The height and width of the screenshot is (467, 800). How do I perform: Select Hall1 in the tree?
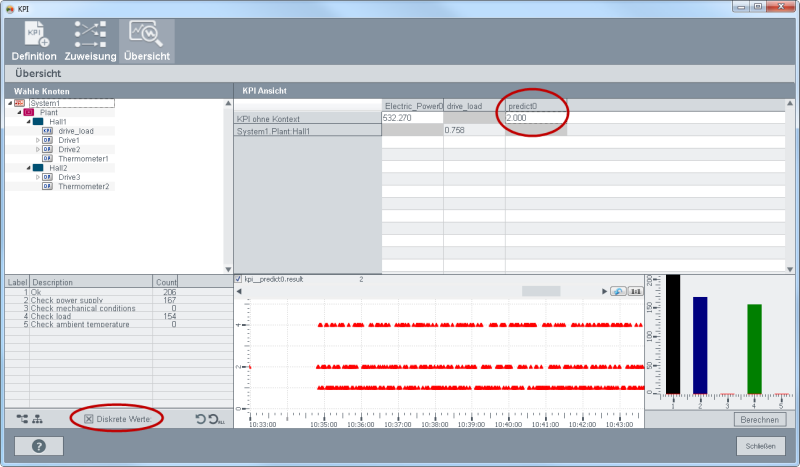[x=58, y=121]
